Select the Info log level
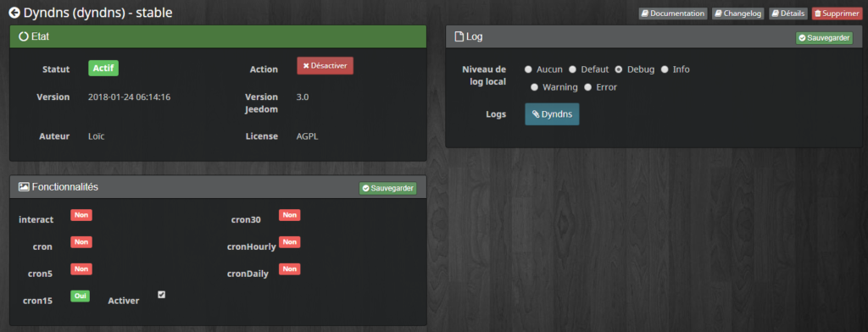868x332 pixels. 665,69
